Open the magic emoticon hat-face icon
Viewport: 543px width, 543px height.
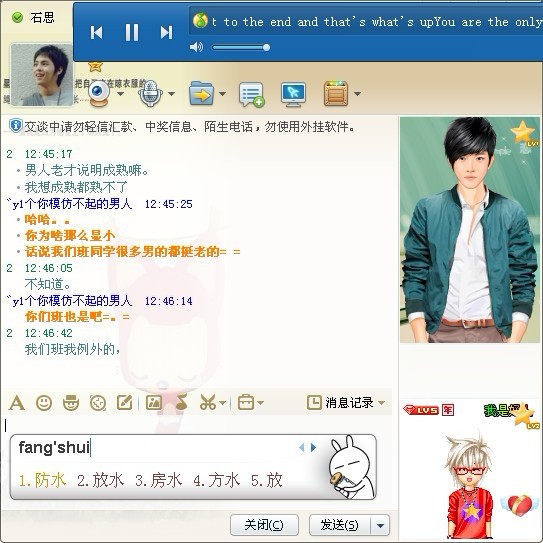(71, 403)
